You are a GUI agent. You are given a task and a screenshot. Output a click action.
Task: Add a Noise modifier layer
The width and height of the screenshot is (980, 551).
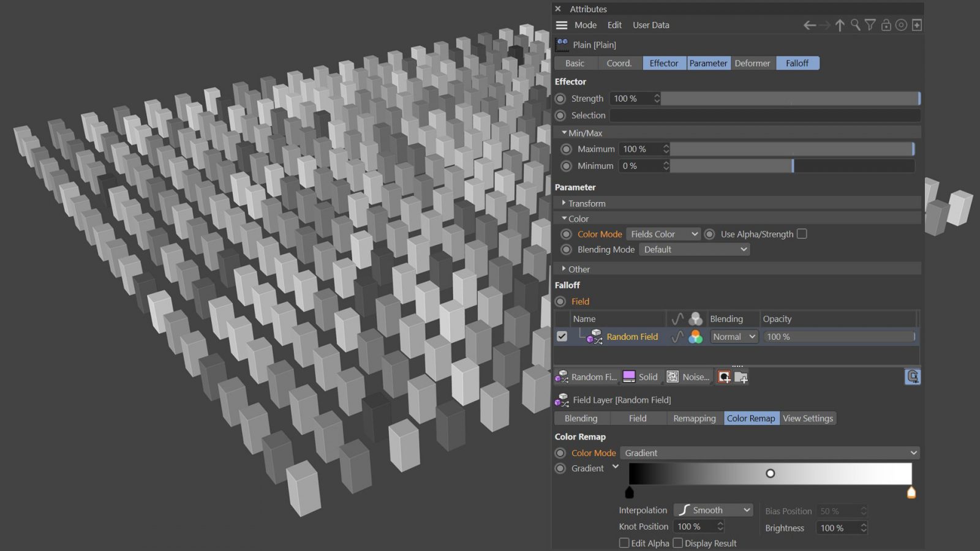tap(688, 377)
